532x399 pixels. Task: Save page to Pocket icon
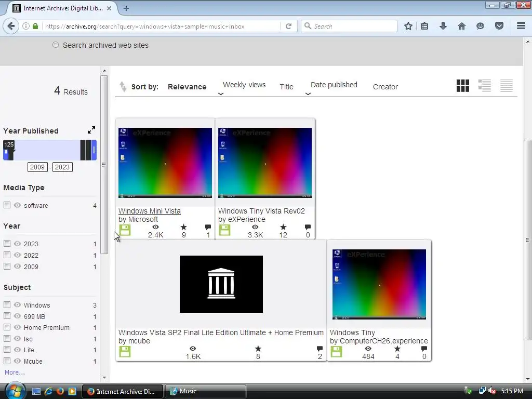499,26
